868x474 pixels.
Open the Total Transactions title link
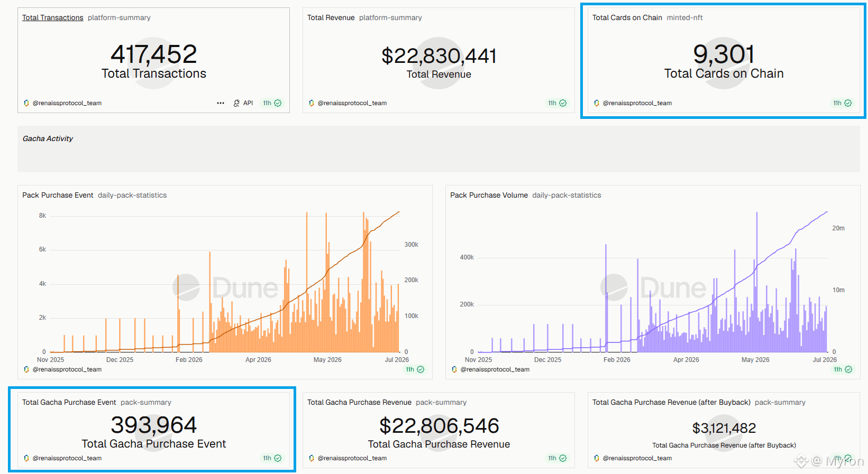[53, 17]
